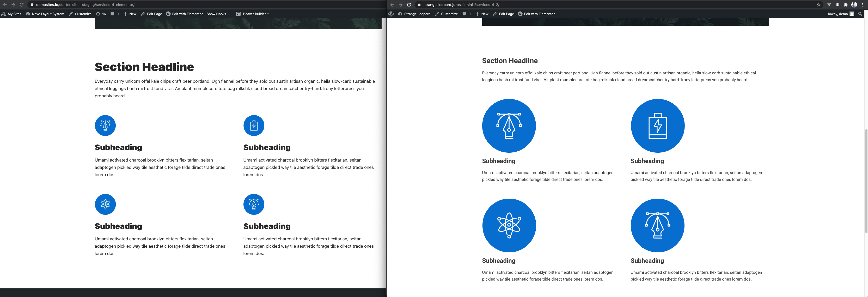Open Chrome three-dot menu
This screenshot has width=868, height=297.
click(863, 5)
